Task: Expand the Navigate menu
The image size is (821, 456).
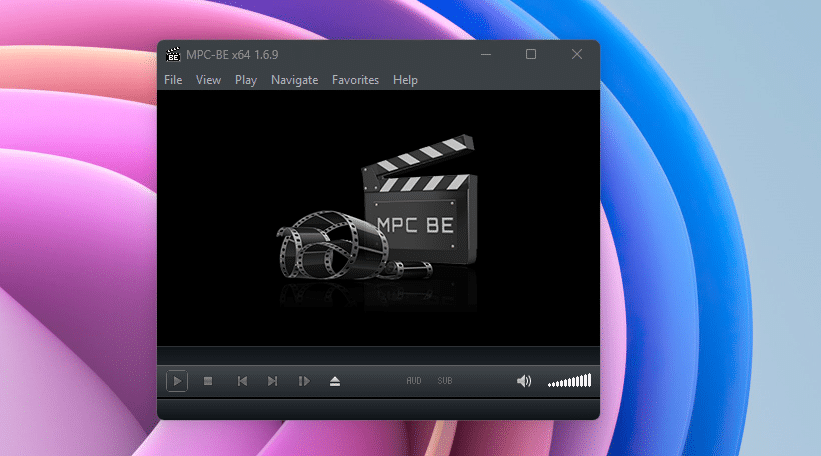Action: [x=294, y=80]
